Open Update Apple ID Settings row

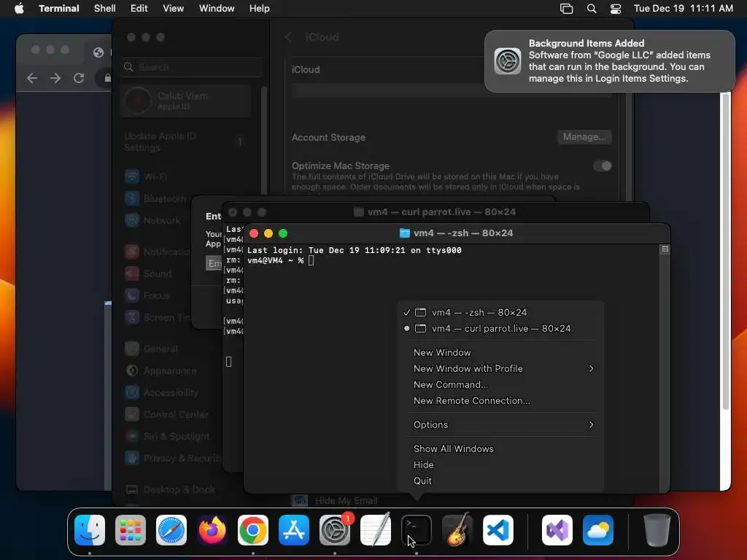(x=186, y=142)
